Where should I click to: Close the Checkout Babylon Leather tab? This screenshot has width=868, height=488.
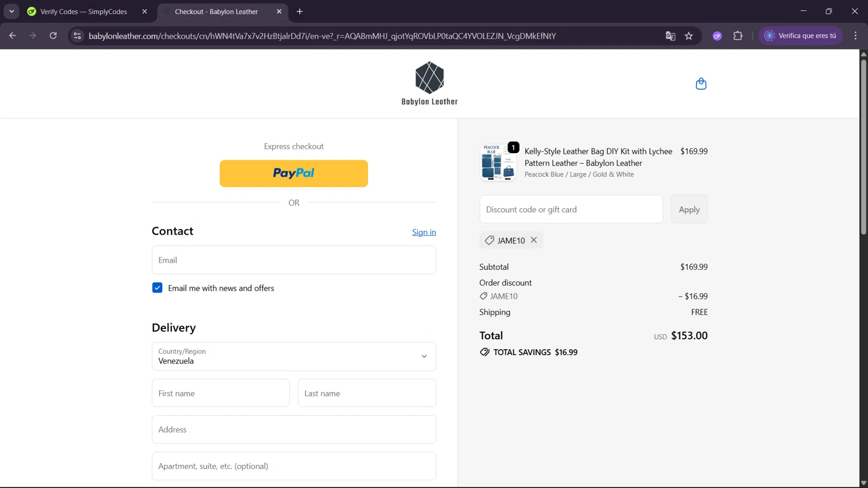click(279, 12)
